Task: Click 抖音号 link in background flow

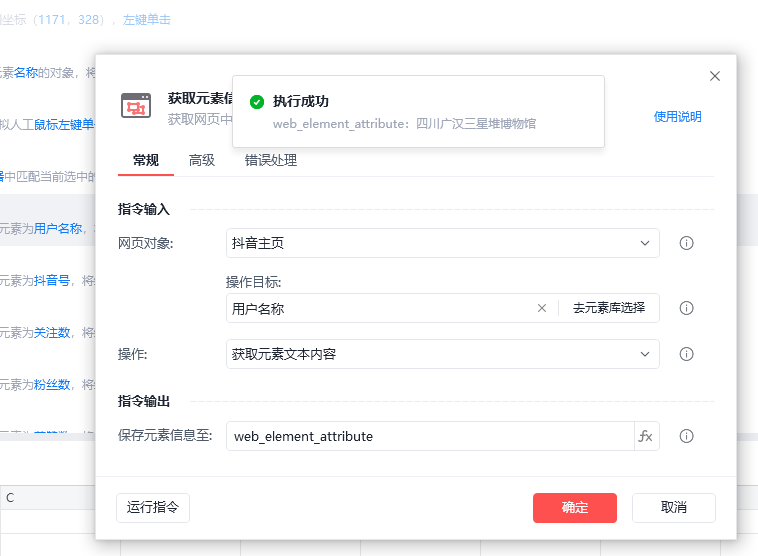Action: point(52,280)
